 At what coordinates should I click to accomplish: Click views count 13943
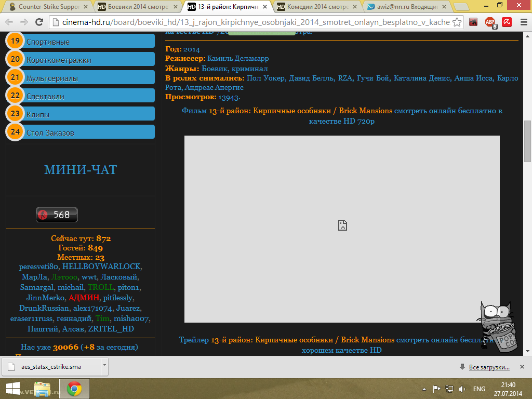click(229, 97)
